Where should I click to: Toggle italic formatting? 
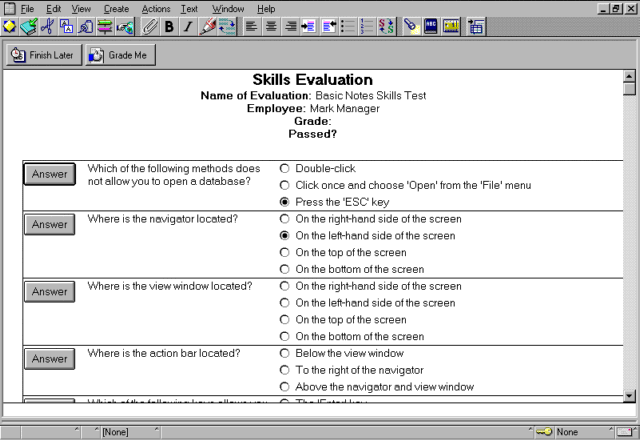point(188,27)
